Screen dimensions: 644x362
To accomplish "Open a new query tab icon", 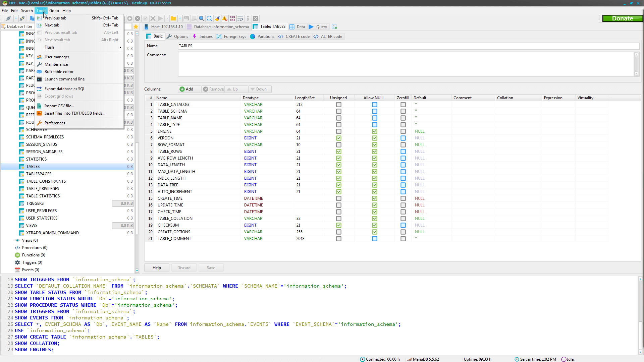I will [x=334, y=26].
